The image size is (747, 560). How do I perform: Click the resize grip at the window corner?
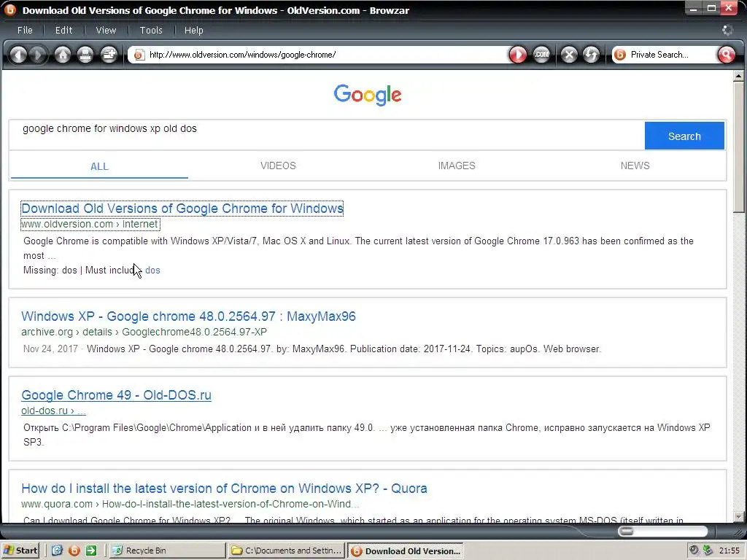pos(740,532)
